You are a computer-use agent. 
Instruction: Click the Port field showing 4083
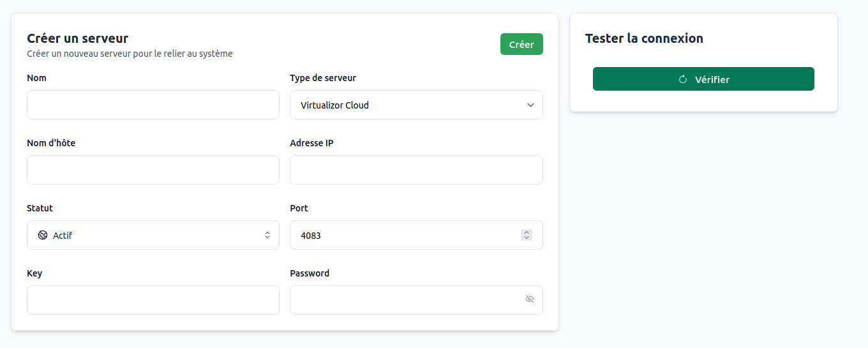pyautogui.click(x=402, y=235)
